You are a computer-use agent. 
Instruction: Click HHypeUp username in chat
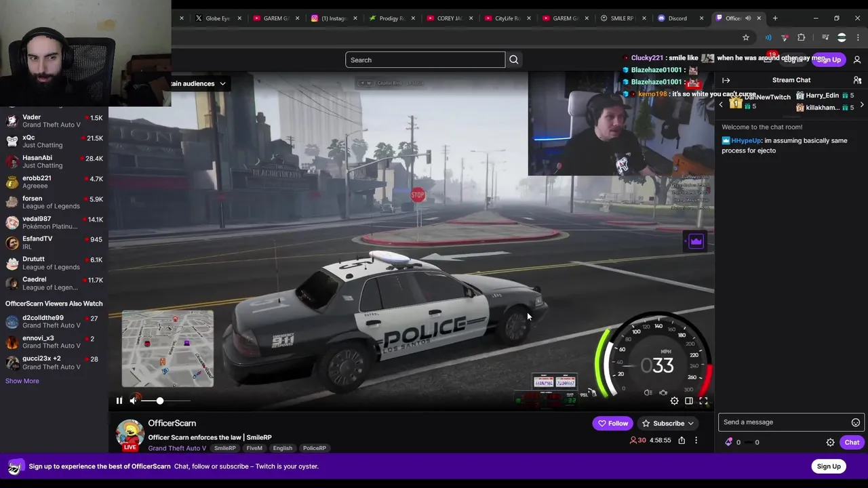click(746, 140)
